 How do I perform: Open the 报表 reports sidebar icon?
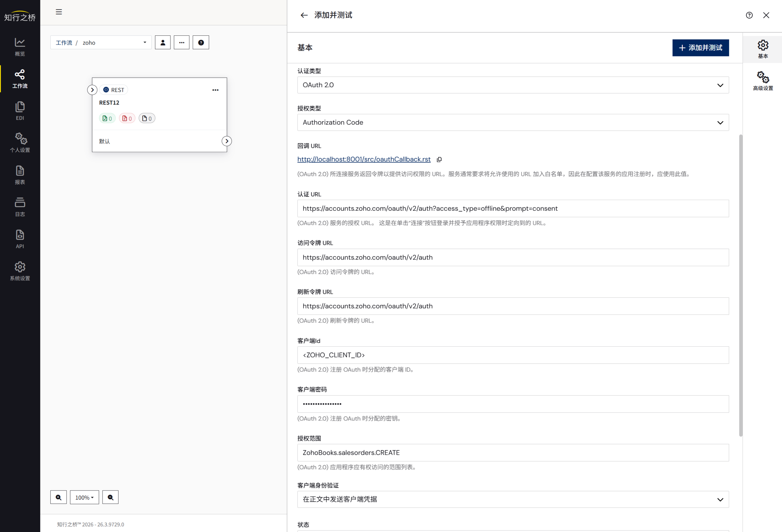(20, 175)
